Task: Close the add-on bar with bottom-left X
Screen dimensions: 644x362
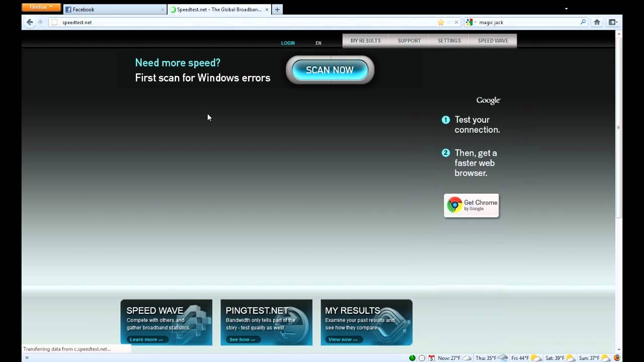Action: 27,358
